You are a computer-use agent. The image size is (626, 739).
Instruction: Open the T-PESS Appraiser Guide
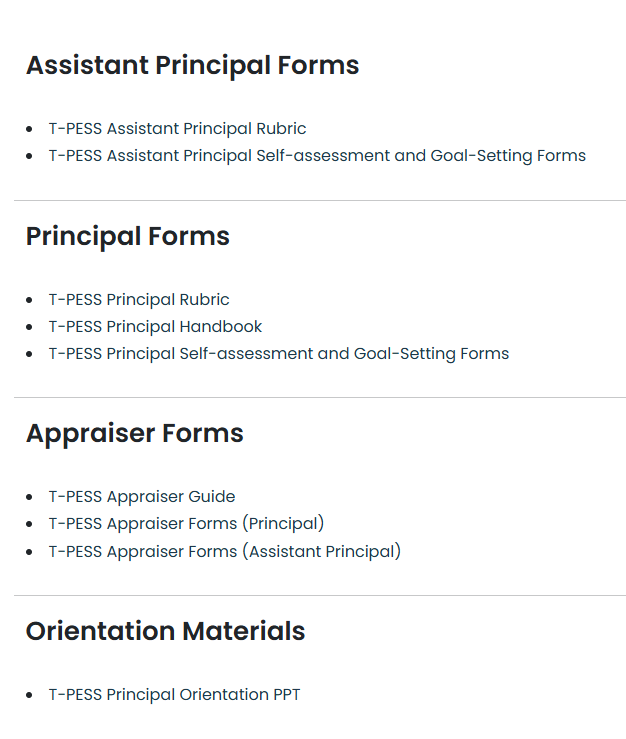coord(142,497)
